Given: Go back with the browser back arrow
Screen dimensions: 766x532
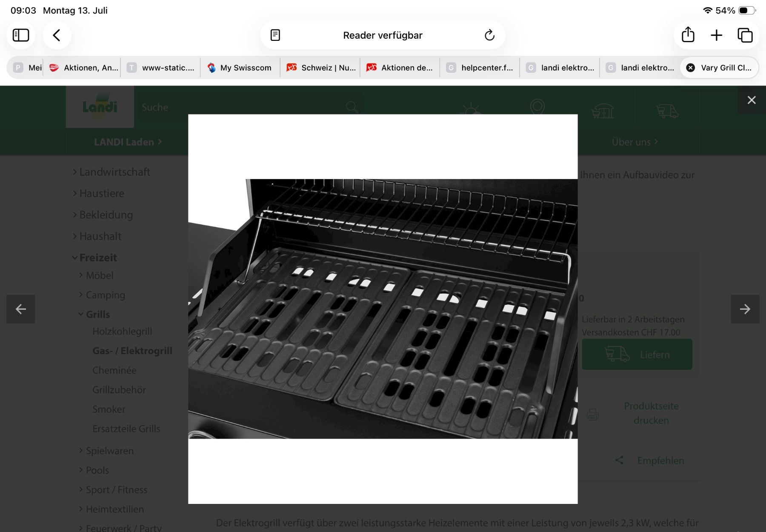Looking at the screenshot, I should [x=57, y=35].
